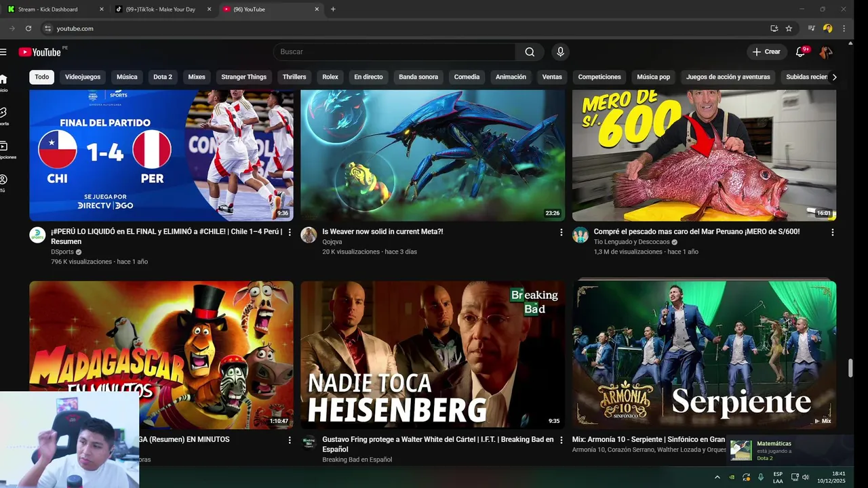Select the Rolex chip

coord(330,77)
